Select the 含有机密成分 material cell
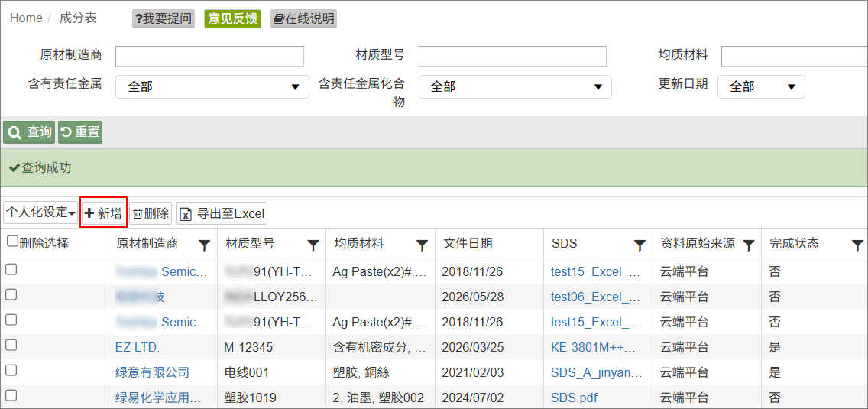This screenshot has width=868, height=409. click(x=380, y=348)
